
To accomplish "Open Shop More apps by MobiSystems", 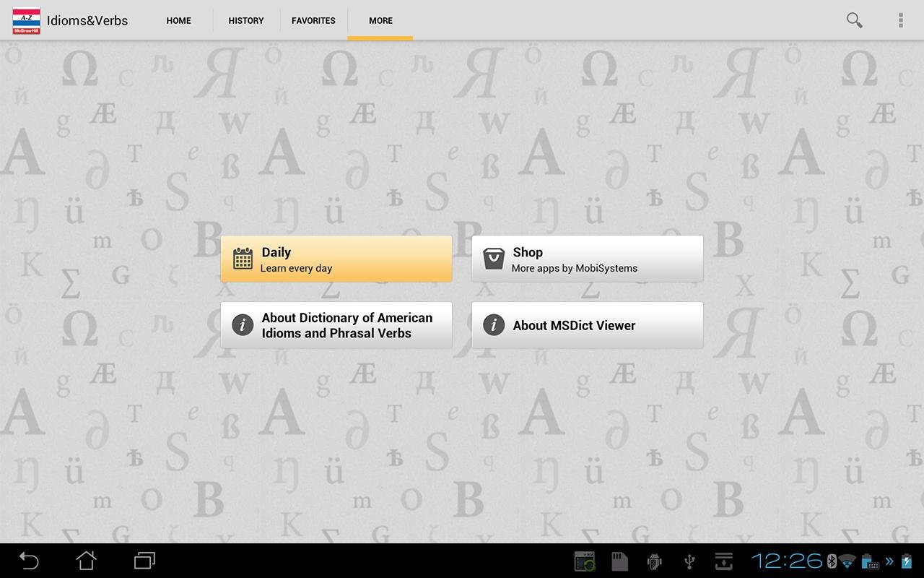I will [x=588, y=259].
